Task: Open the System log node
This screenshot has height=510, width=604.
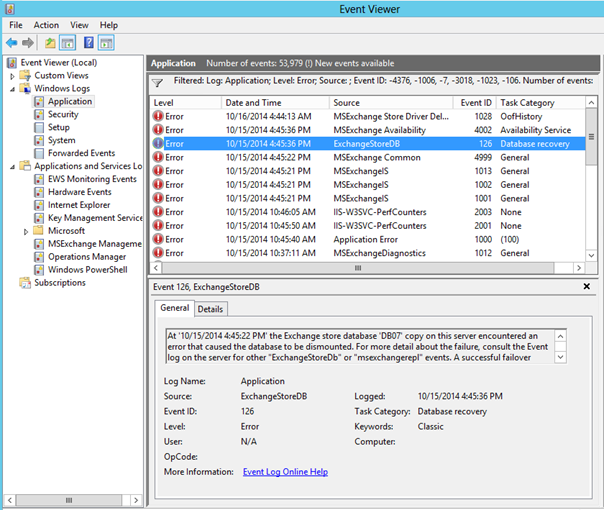Action: [x=61, y=140]
